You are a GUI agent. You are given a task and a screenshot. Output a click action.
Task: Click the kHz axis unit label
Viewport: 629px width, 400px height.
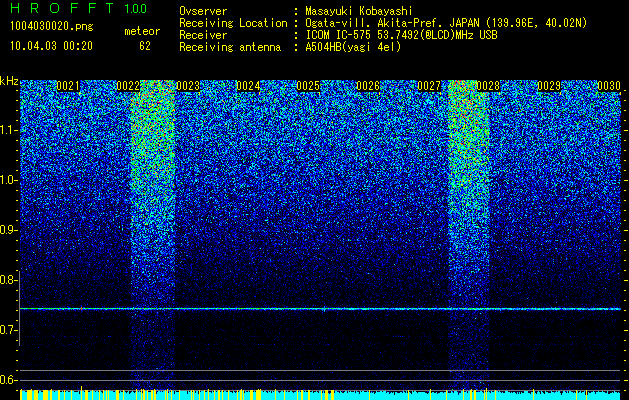pos(9,81)
